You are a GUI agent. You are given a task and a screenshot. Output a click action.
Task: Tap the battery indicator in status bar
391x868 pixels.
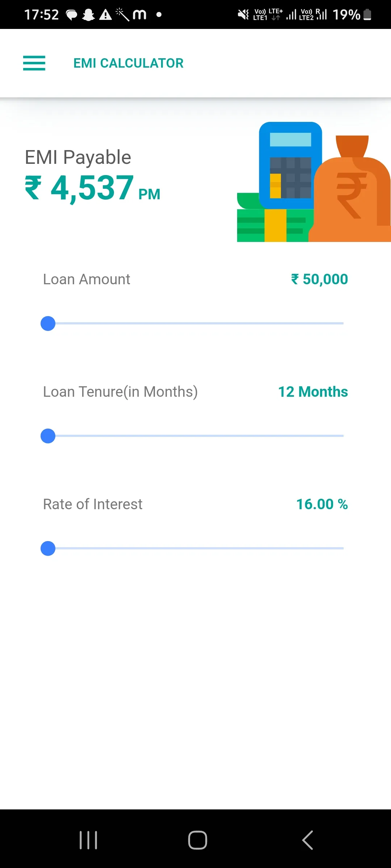click(367, 14)
